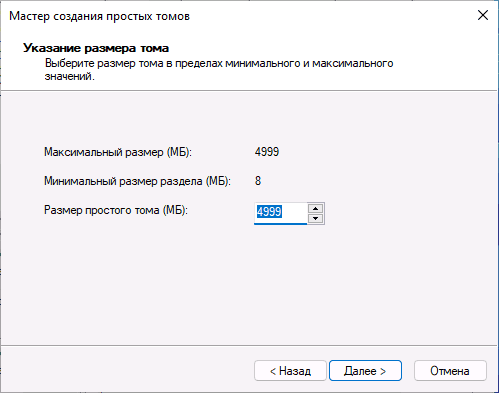Click the значений text under the heading

(70, 76)
